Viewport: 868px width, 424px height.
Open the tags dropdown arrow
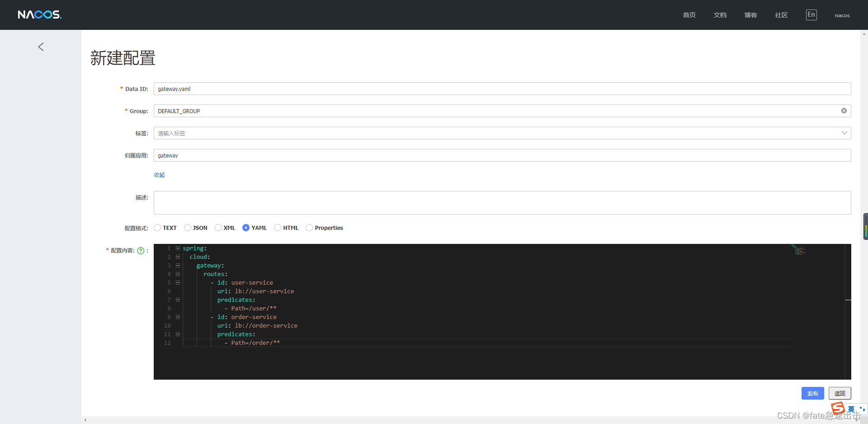pos(844,133)
